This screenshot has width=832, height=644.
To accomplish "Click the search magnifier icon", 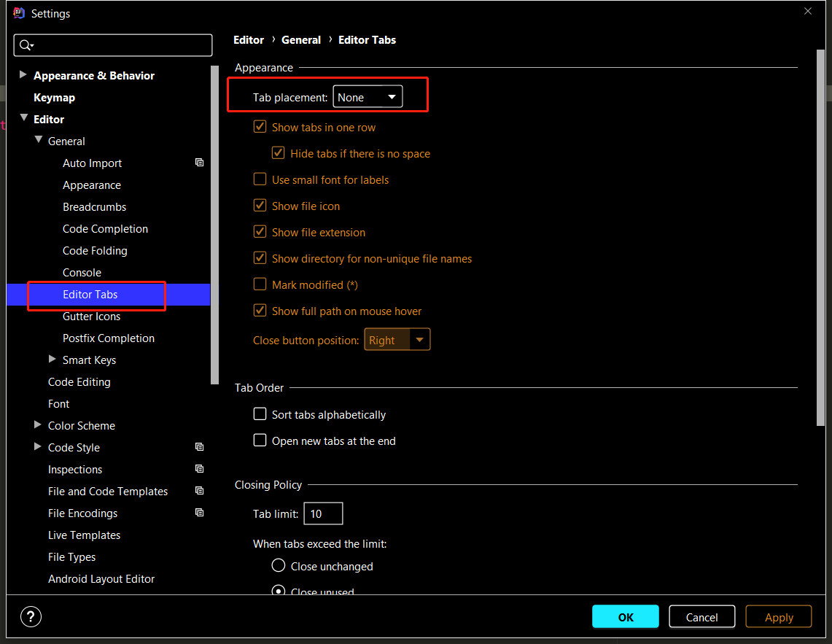I will pos(26,45).
